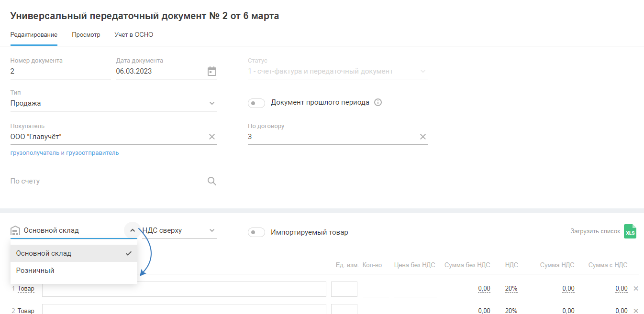The image size is (644, 314).
Task: Clear the По договору field value
Action: pos(423,137)
